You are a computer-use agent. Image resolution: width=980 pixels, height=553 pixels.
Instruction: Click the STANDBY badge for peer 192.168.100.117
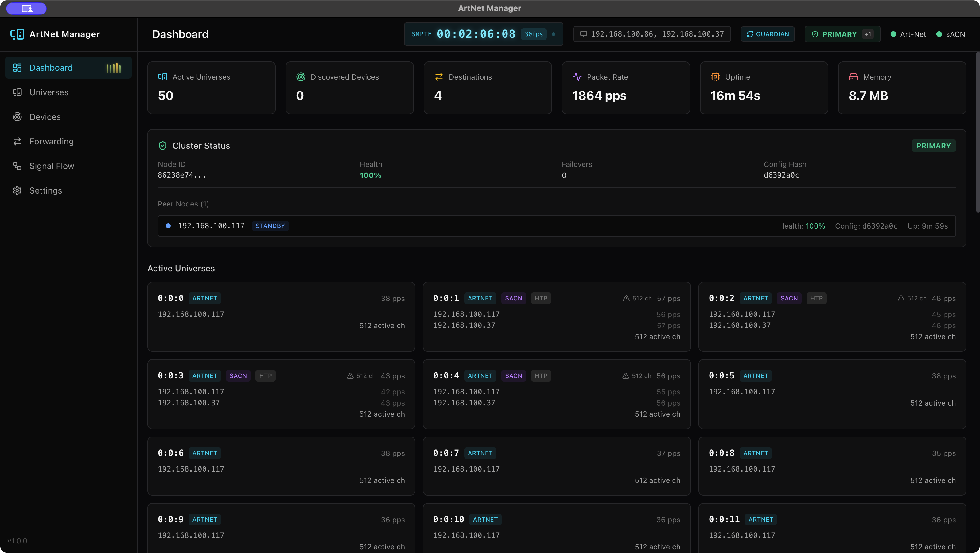click(270, 226)
